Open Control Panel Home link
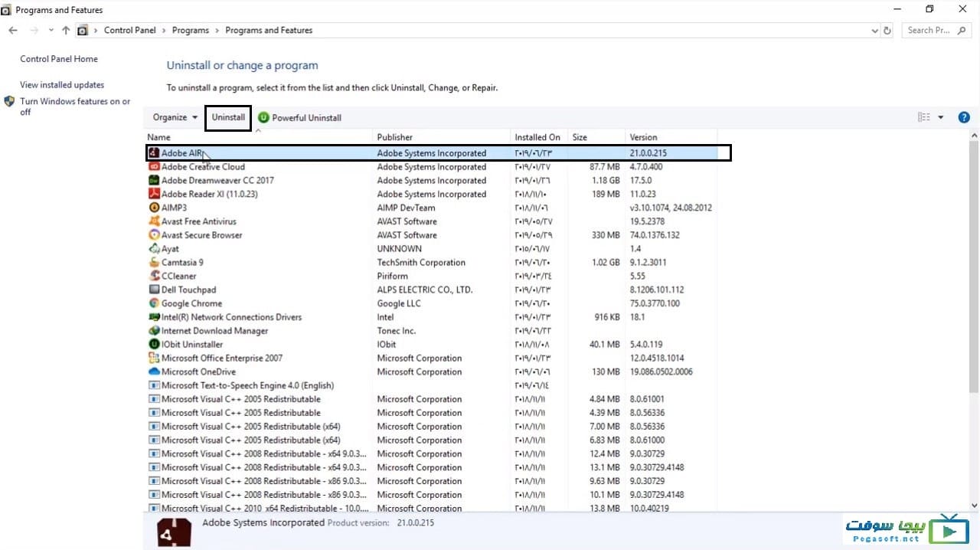Image resolution: width=980 pixels, height=550 pixels. 59,59
